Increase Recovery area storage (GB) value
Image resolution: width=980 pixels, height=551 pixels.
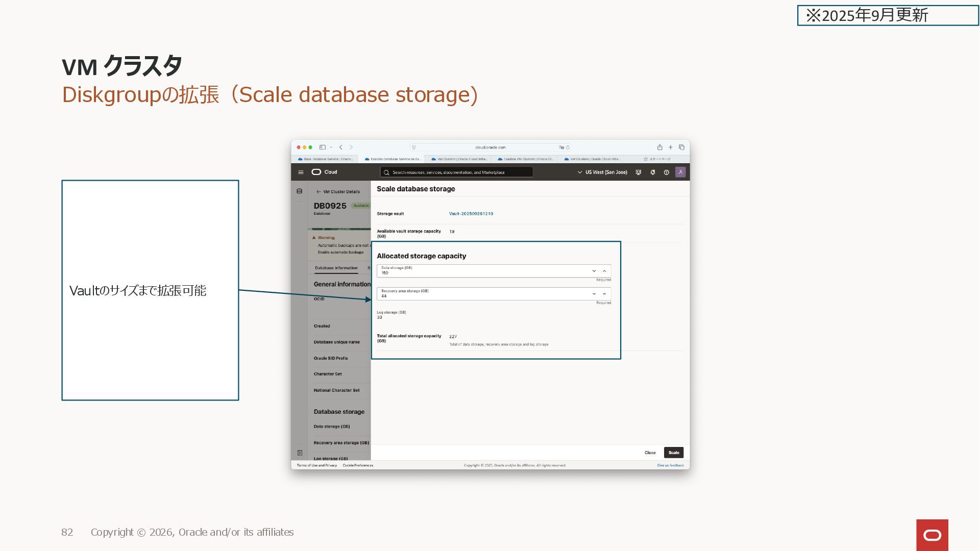(604, 294)
